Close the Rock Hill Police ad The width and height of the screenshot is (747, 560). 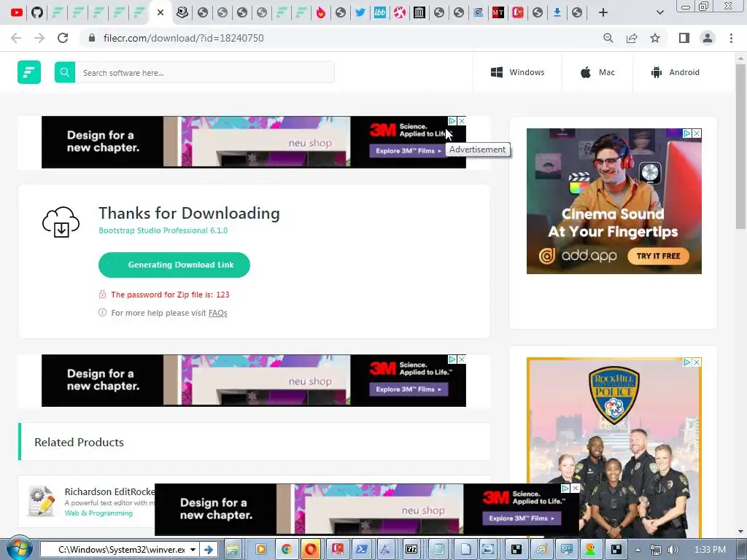[x=697, y=362]
